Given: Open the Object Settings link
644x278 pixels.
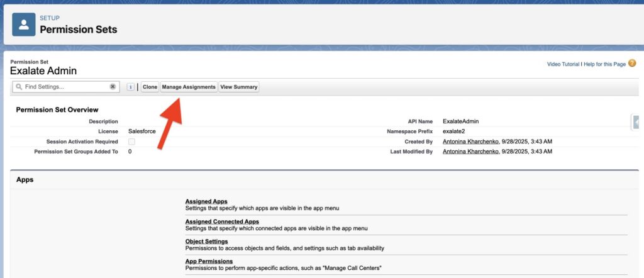Looking at the screenshot, I should pos(206,241).
